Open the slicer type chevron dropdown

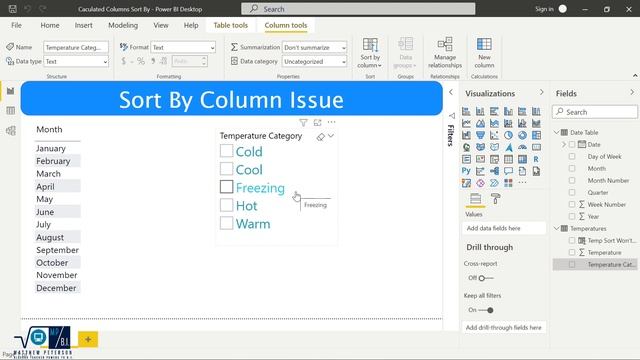point(331,136)
